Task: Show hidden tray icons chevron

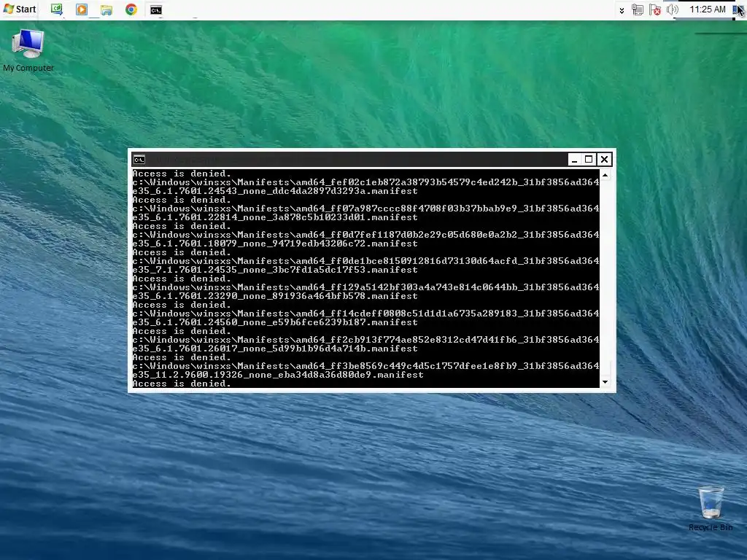Action: click(622, 10)
